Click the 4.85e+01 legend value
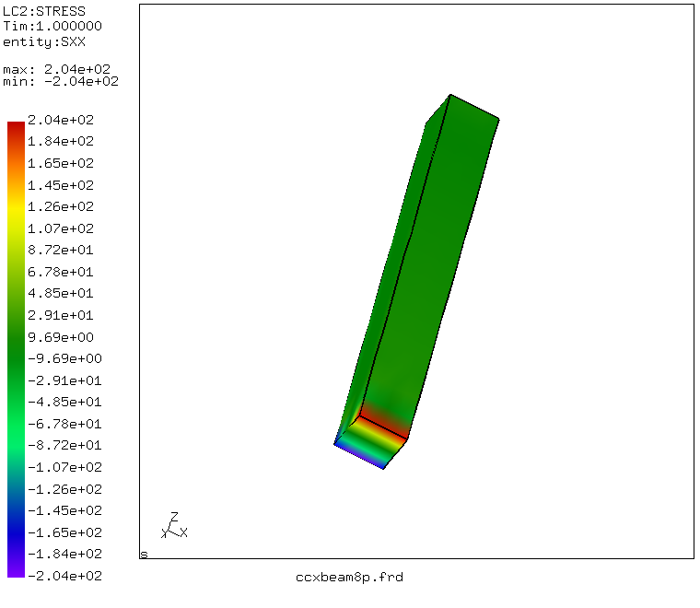The height and width of the screenshot is (608, 700). pyautogui.click(x=61, y=293)
